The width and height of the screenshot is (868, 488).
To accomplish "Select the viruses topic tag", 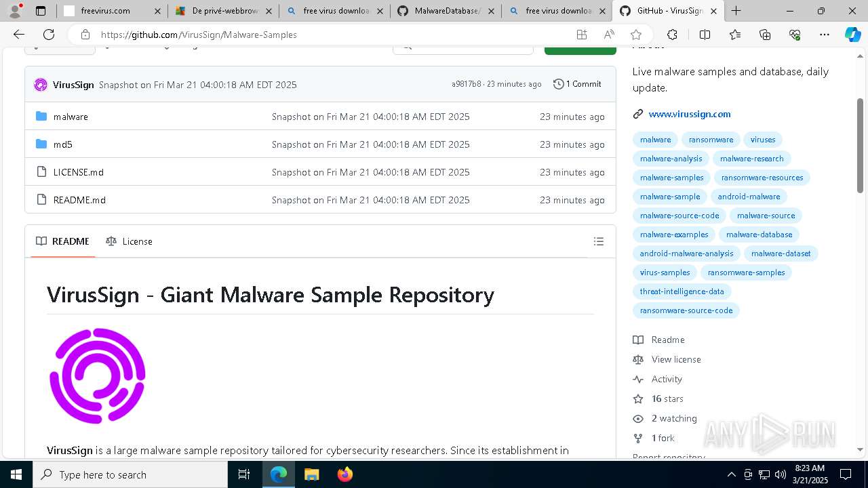I will coord(763,140).
